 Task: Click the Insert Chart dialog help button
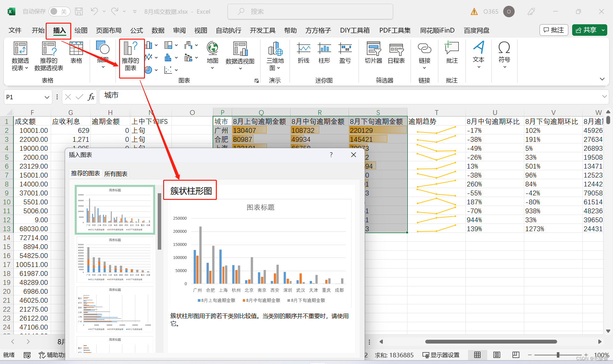(331, 155)
